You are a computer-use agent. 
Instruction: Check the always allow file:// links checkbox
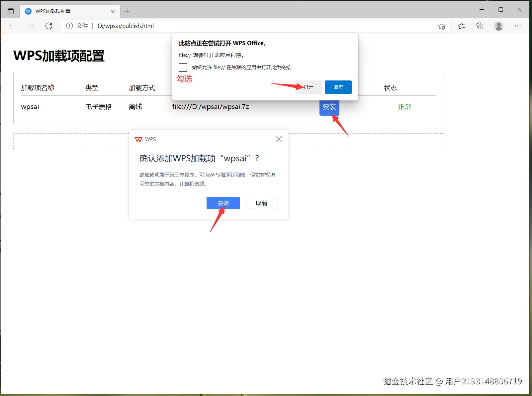coord(183,67)
